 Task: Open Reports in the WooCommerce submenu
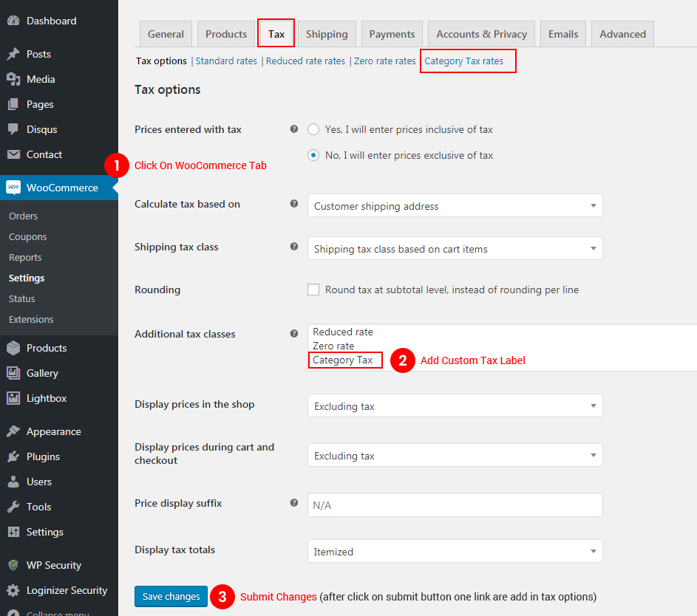[25, 257]
